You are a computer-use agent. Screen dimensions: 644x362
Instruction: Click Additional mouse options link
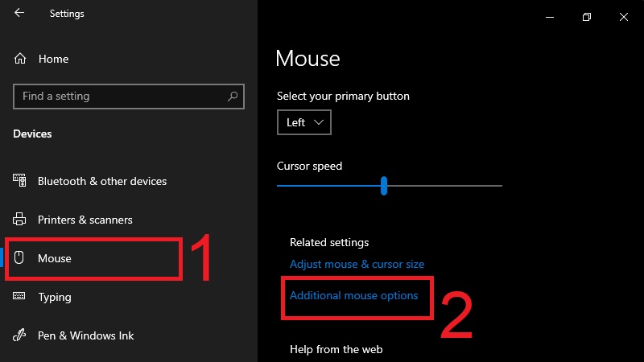353,295
